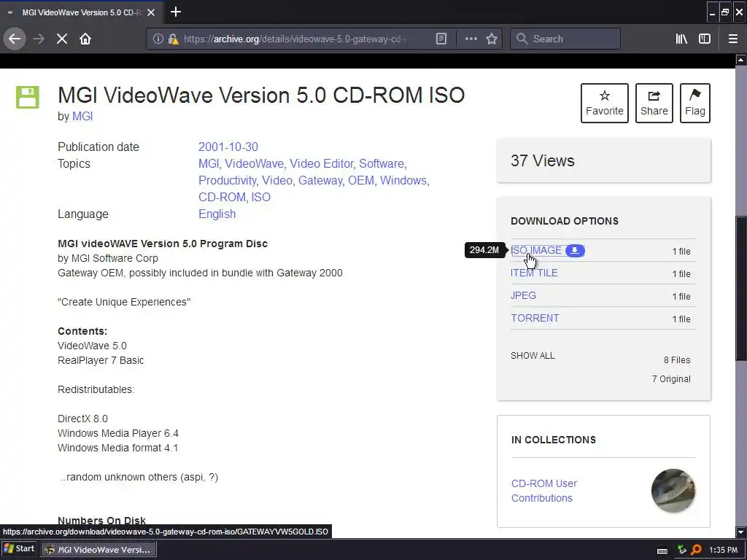Open page actions three-dot menu
Screen dimensions: 747x560
pyautogui.click(x=471, y=39)
